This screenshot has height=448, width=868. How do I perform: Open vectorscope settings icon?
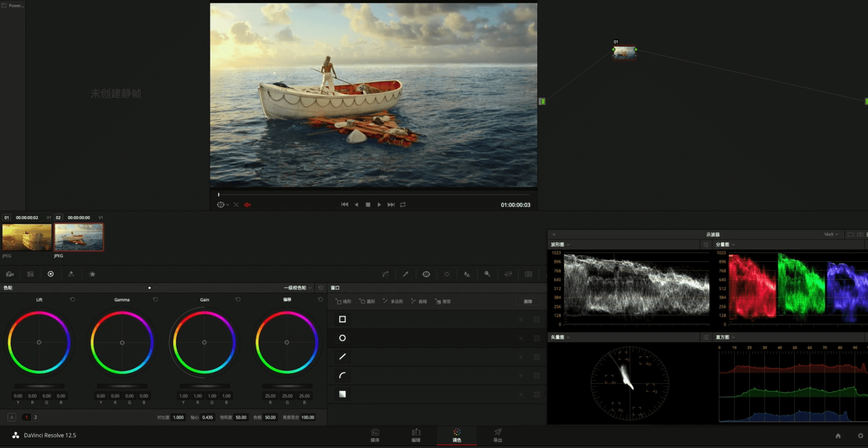point(706,337)
